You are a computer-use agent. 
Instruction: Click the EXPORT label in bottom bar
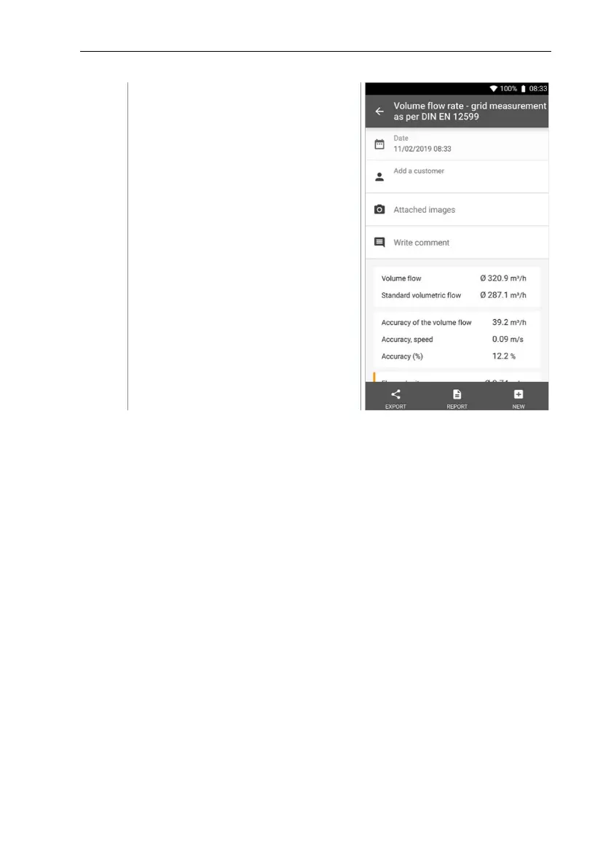[x=396, y=407]
